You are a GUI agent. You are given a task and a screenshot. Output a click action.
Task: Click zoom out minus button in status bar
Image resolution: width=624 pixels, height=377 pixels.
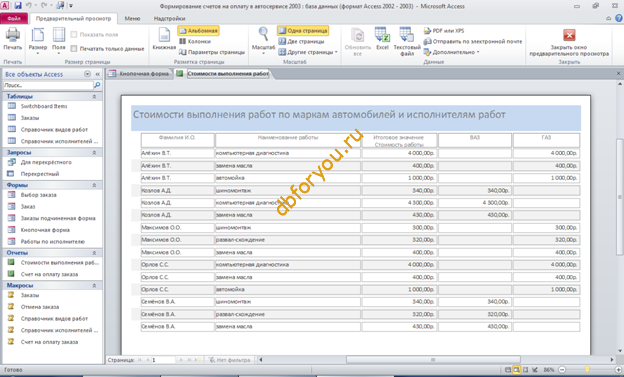562,370
